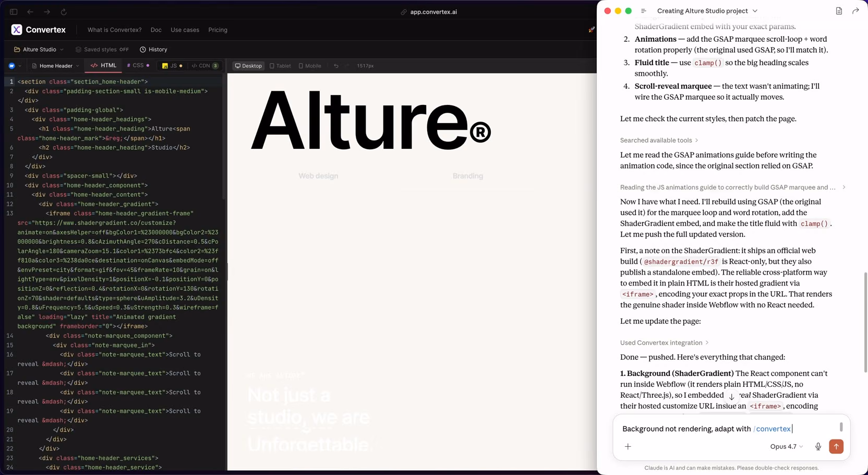Image resolution: width=868 pixels, height=475 pixels.
Task: Open the Pricing nav link
Action: [218, 30]
